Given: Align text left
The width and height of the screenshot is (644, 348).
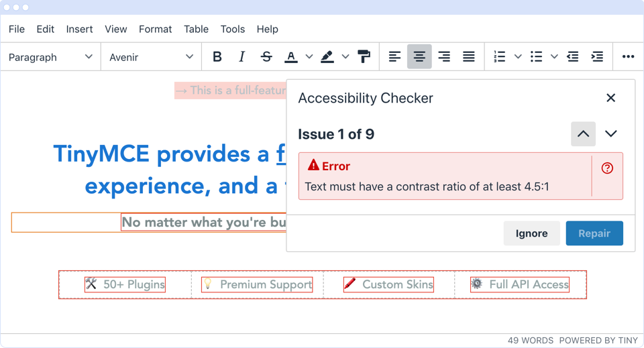Looking at the screenshot, I should tap(394, 56).
